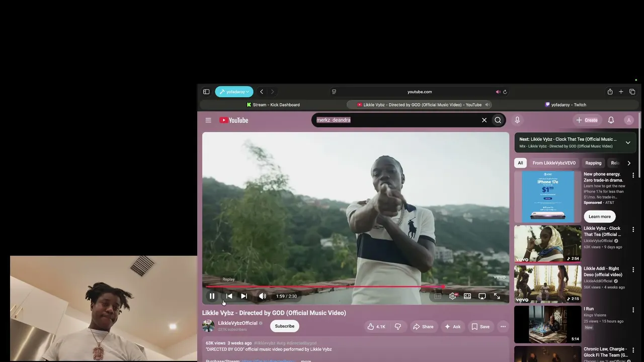Mute the video player volume
This screenshot has width=644, height=362.
point(262,296)
